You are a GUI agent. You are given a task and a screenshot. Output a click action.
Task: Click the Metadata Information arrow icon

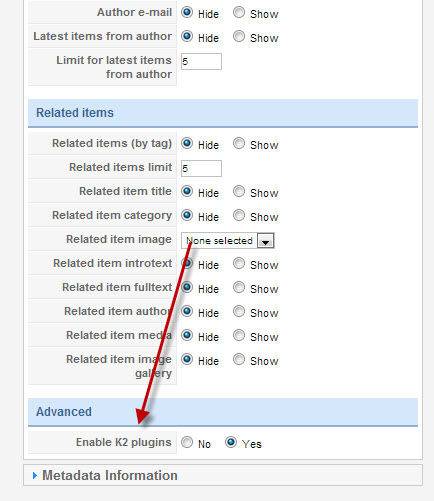[35, 476]
